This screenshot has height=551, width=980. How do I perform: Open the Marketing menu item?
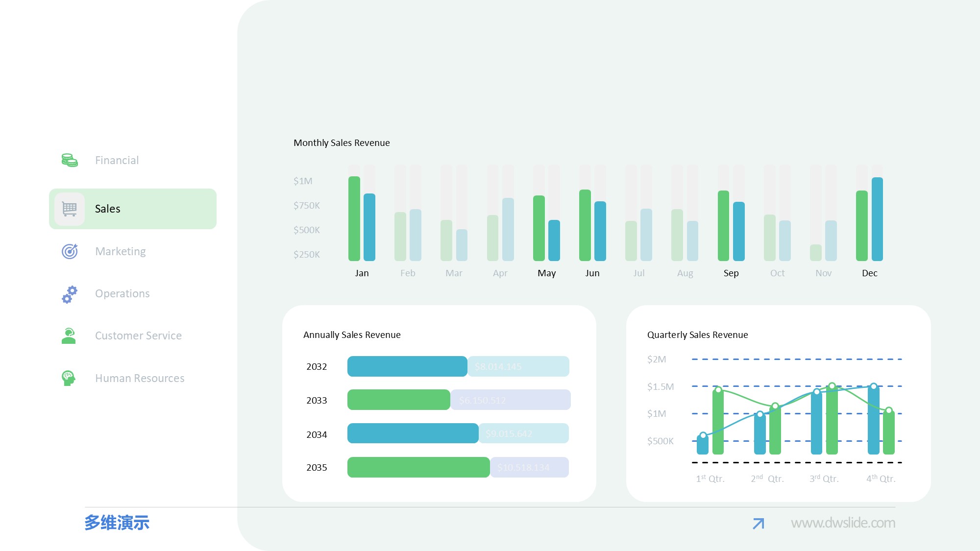120,251
